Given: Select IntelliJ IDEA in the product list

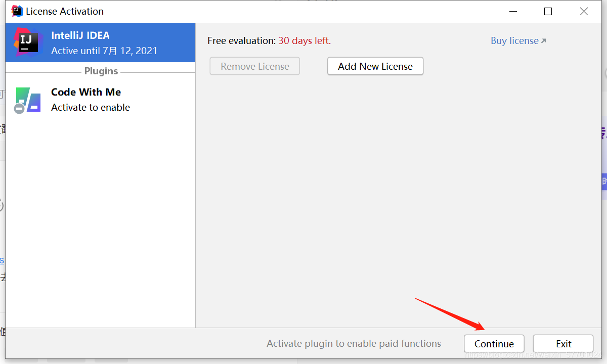Looking at the screenshot, I should click(x=100, y=42).
